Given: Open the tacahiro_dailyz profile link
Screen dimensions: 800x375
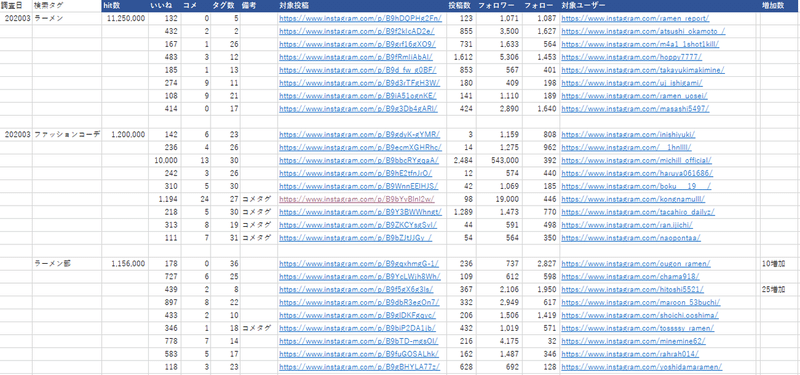Looking at the screenshot, I should (638, 212).
